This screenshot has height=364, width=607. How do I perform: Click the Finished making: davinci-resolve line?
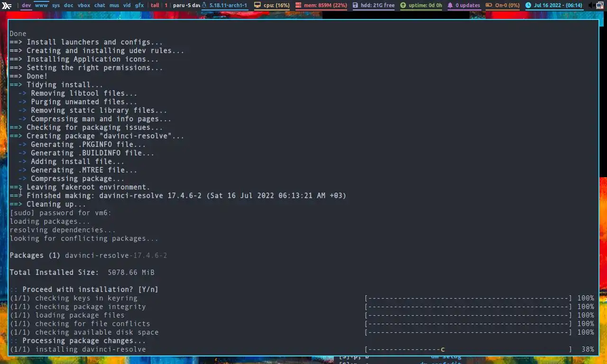tap(178, 196)
